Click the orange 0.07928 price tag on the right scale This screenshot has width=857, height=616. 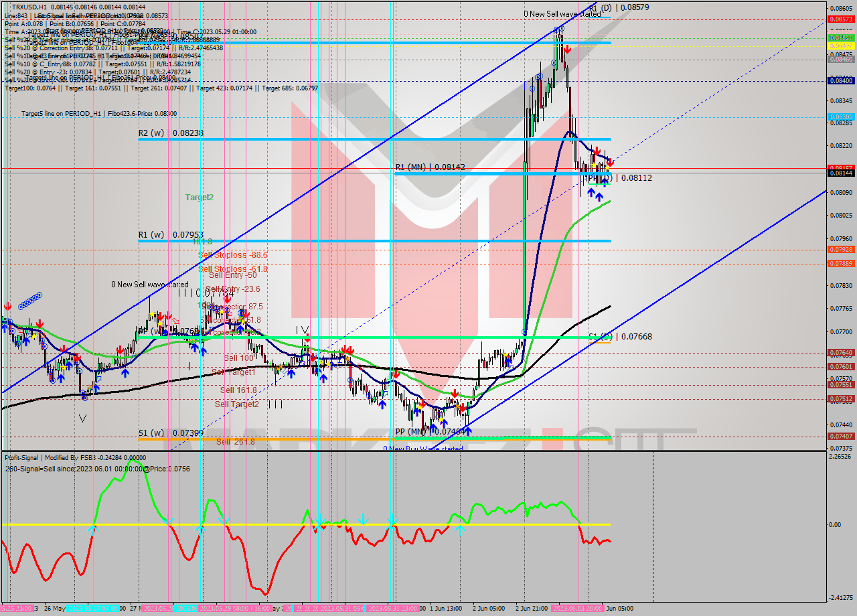click(842, 248)
